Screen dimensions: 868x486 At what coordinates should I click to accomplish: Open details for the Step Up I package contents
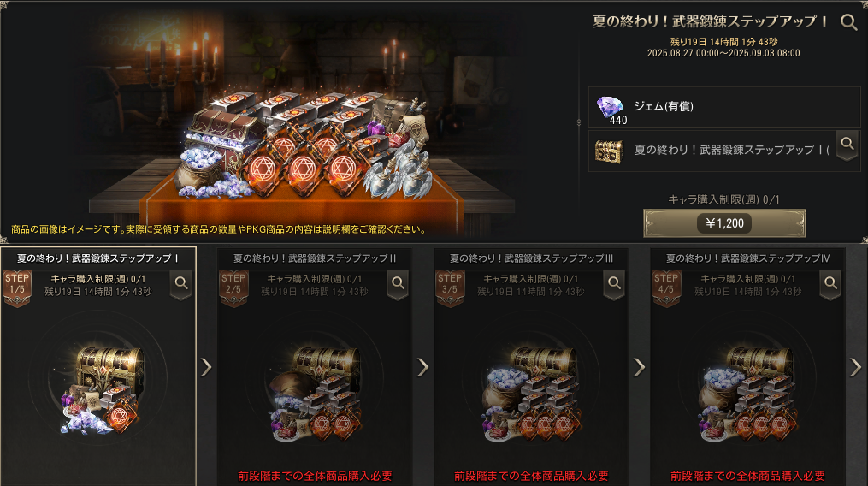tap(847, 145)
